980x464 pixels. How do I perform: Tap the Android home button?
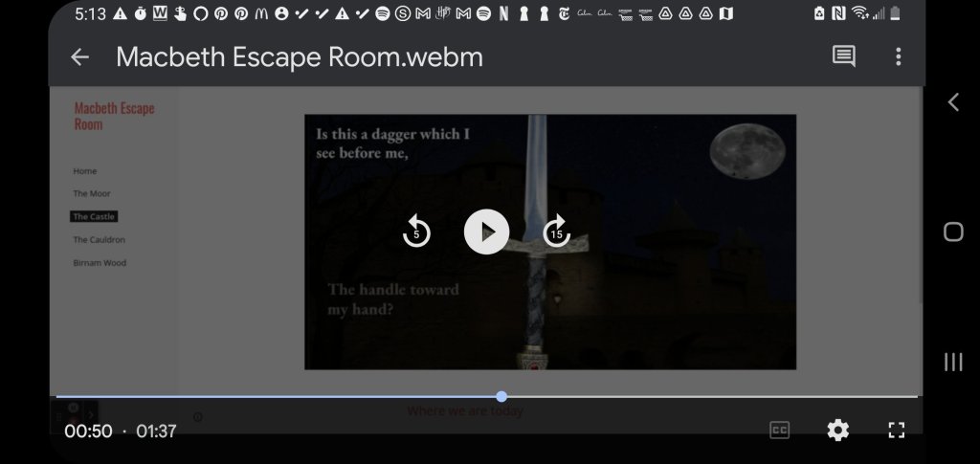click(x=953, y=232)
